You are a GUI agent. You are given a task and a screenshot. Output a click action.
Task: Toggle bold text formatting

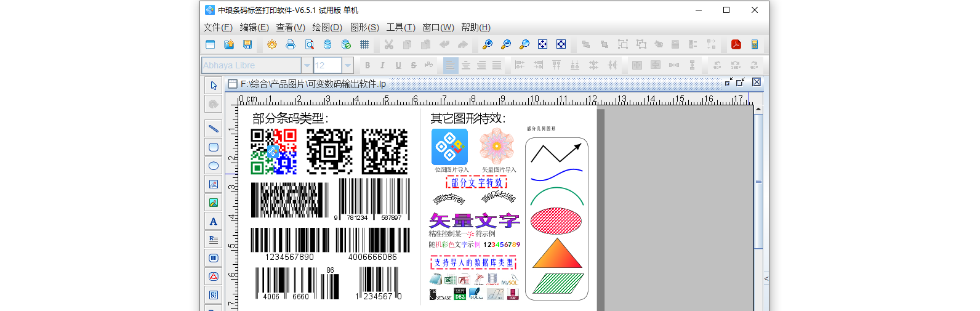[x=367, y=65]
